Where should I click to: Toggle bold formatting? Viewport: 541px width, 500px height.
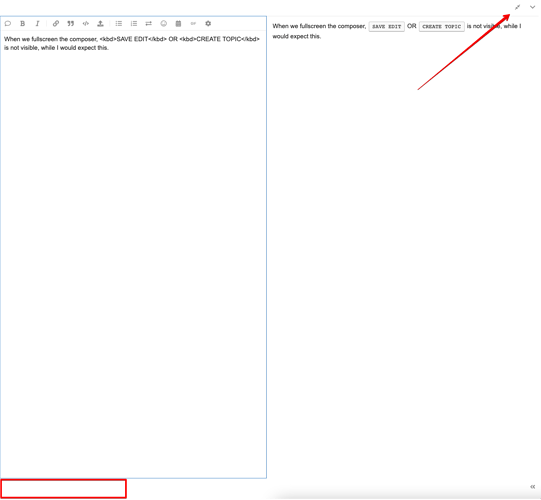[22, 23]
